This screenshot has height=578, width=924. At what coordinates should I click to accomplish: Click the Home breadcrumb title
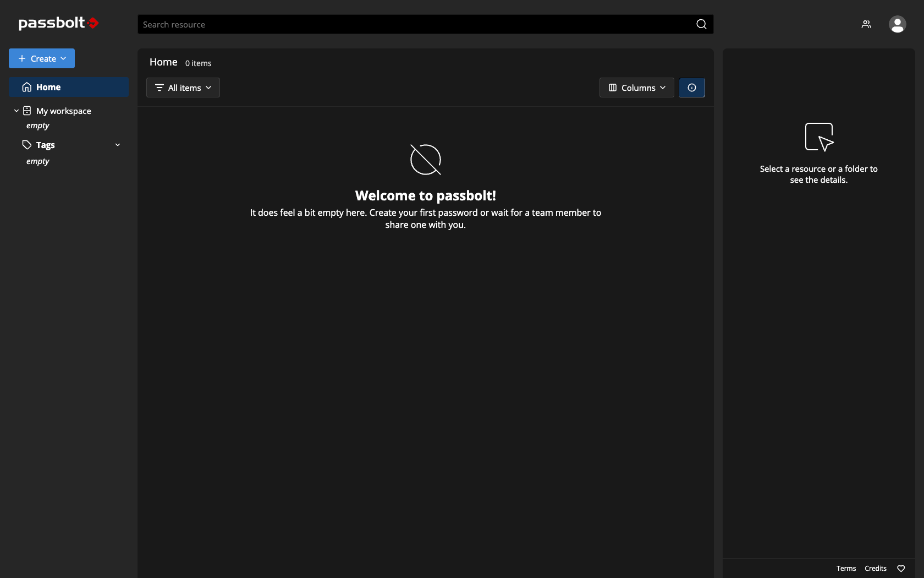coord(163,62)
